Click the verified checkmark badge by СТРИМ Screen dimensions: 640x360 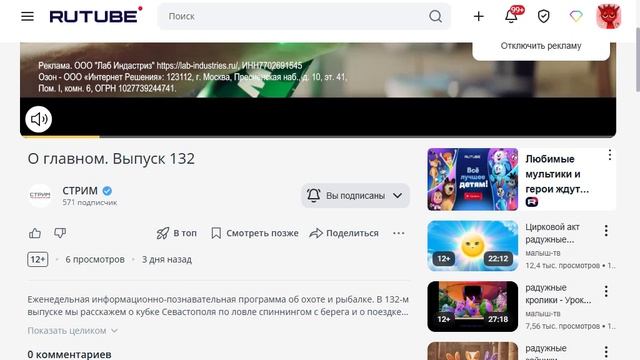pos(107,191)
